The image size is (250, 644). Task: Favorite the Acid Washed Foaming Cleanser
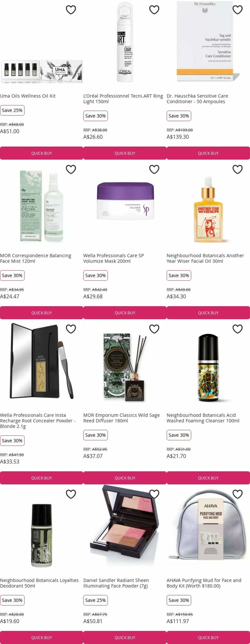click(x=238, y=329)
